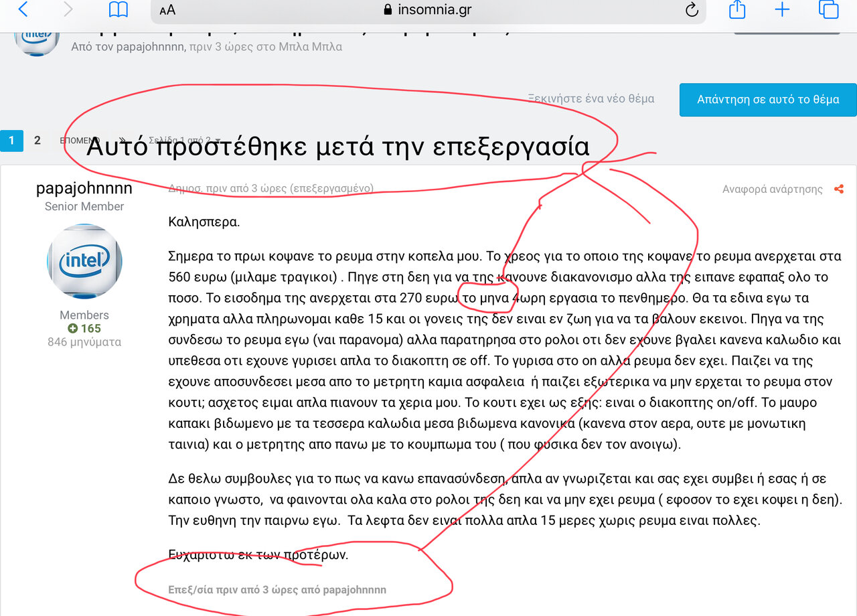Click the Απάντηση σε αυτό το θέμα button
Viewport: 857px width, 616px height.
point(768,100)
